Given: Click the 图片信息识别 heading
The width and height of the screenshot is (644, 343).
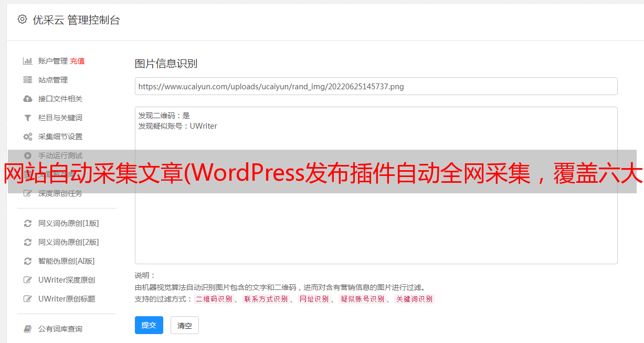Looking at the screenshot, I should click(166, 64).
